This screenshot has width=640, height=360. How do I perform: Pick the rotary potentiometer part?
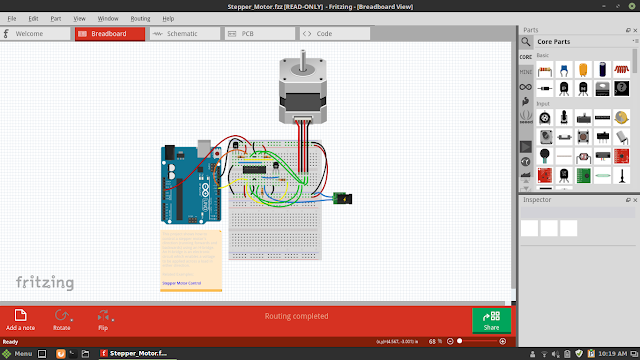click(545, 118)
